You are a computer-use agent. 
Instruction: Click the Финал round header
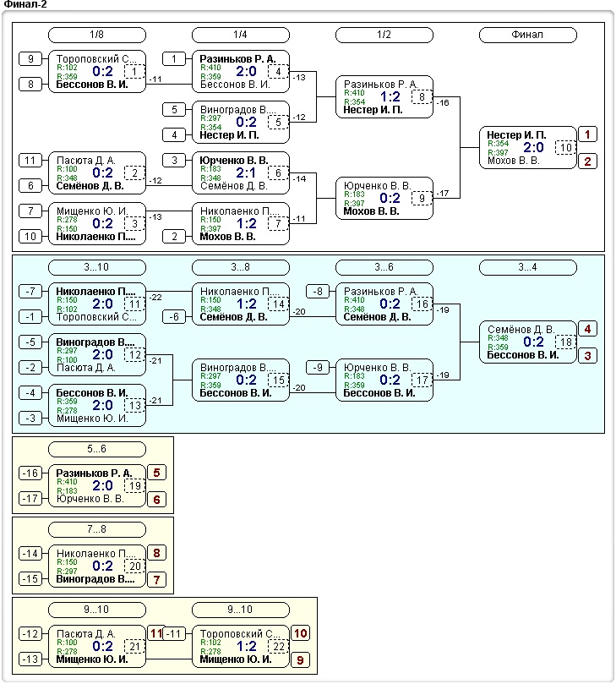[x=528, y=35]
